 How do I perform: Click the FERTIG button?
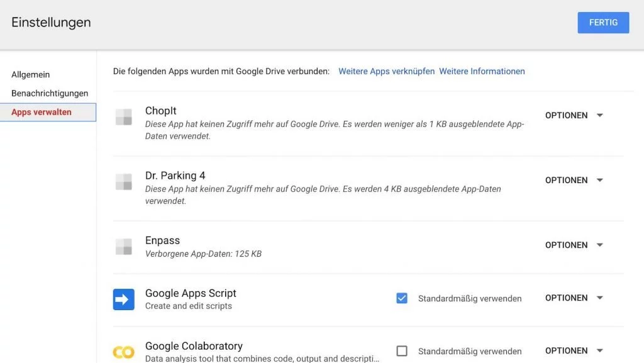(603, 23)
